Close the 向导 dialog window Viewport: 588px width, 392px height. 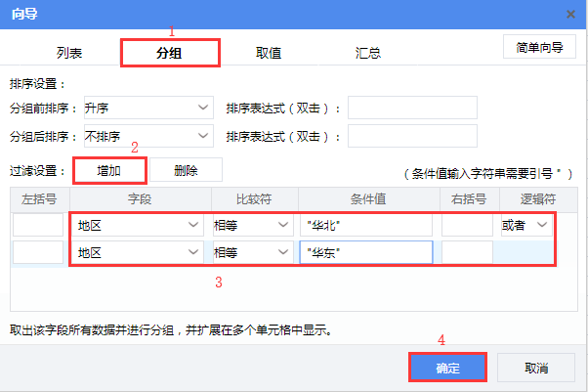570,14
